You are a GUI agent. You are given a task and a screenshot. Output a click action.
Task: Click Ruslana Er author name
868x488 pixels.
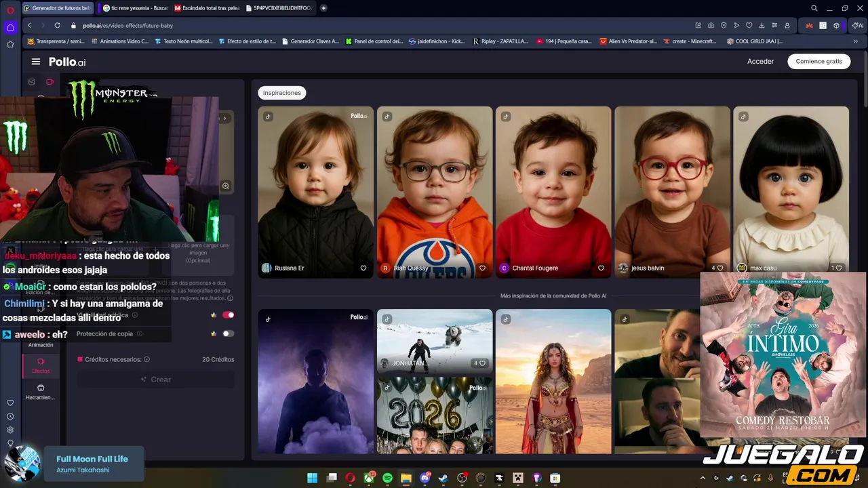pyautogui.click(x=289, y=268)
